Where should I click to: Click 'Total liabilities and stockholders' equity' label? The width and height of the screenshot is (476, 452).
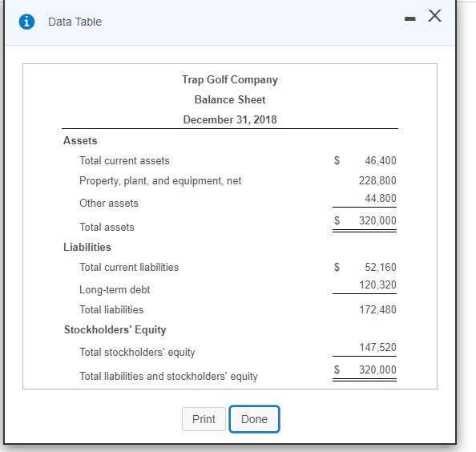(x=168, y=376)
